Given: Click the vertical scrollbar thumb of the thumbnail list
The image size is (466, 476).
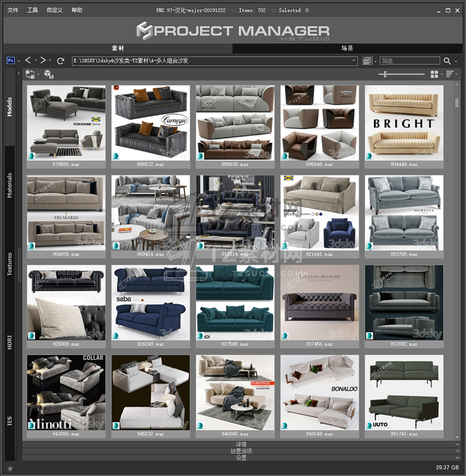Looking at the screenshot, I should [457, 103].
